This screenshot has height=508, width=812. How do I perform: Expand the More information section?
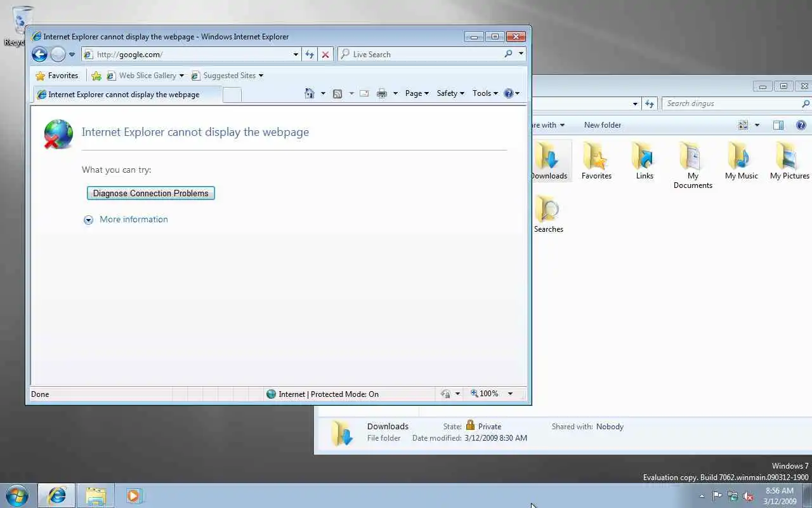click(88, 220)
